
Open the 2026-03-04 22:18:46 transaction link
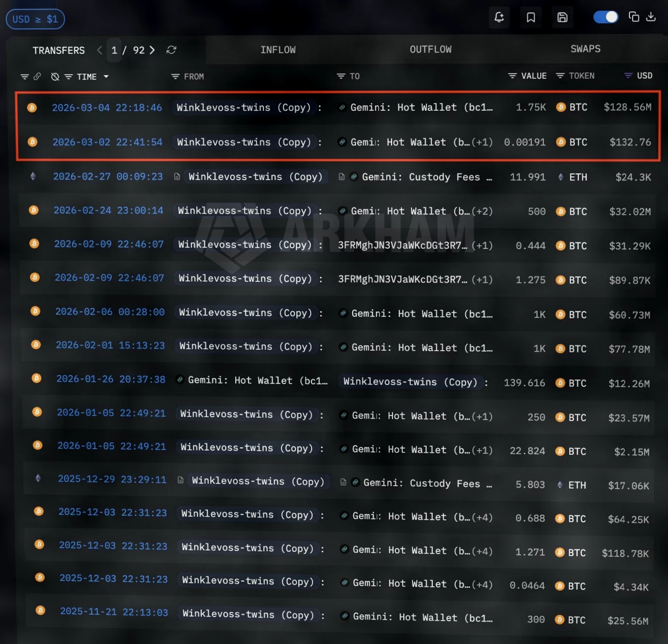107,108
